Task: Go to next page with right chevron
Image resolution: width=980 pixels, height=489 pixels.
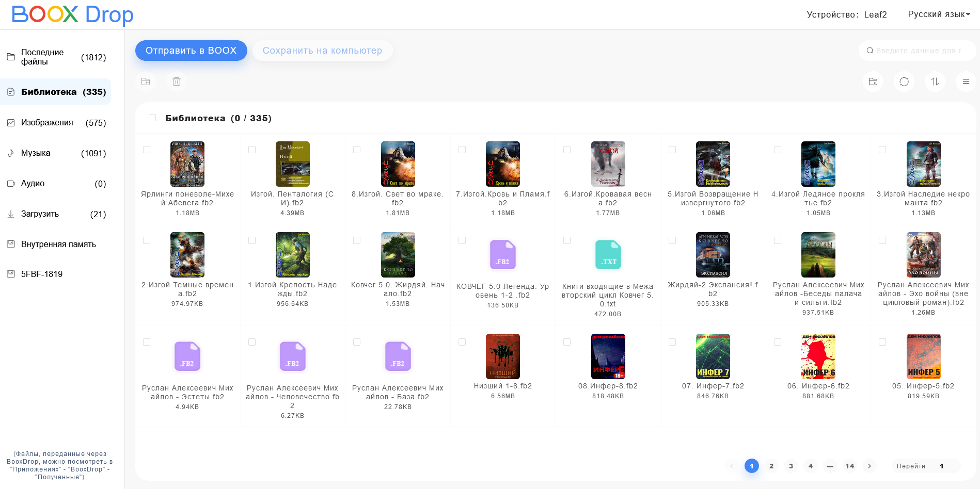Action: pos(870,466)
